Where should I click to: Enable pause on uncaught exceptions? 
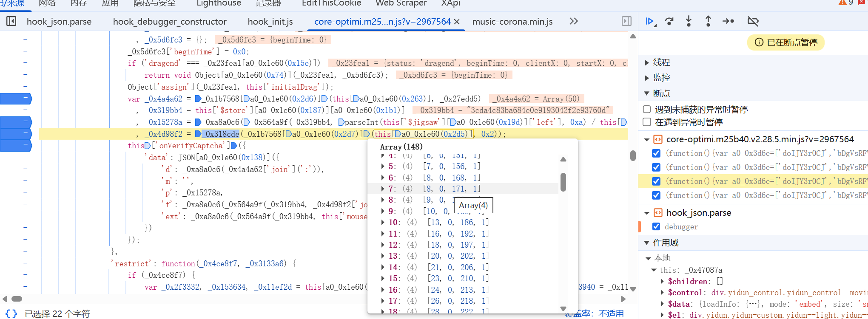tap(647, 109)
